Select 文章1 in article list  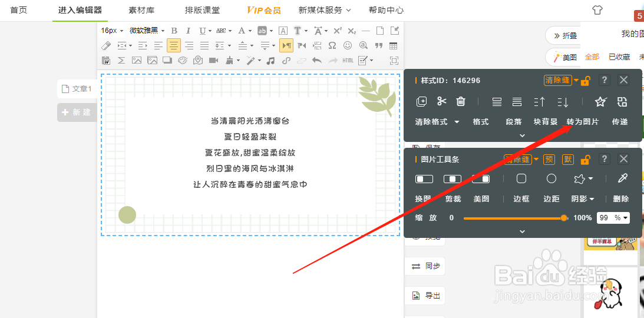[77, 89]
